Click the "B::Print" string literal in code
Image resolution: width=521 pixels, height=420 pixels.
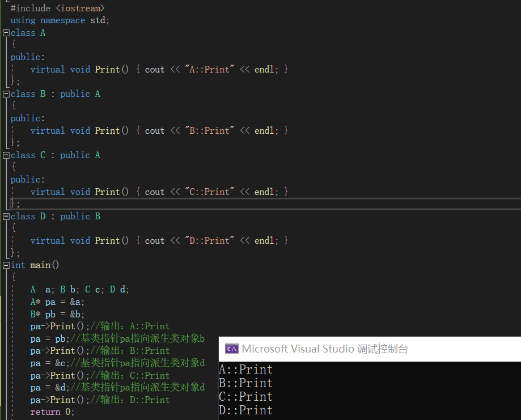click(209, 130)
